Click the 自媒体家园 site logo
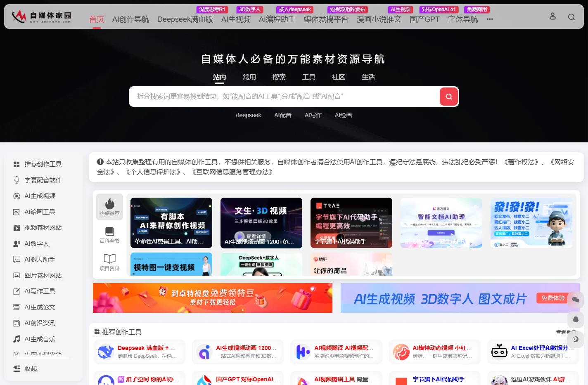588x385 pixels. pos(41,17)
